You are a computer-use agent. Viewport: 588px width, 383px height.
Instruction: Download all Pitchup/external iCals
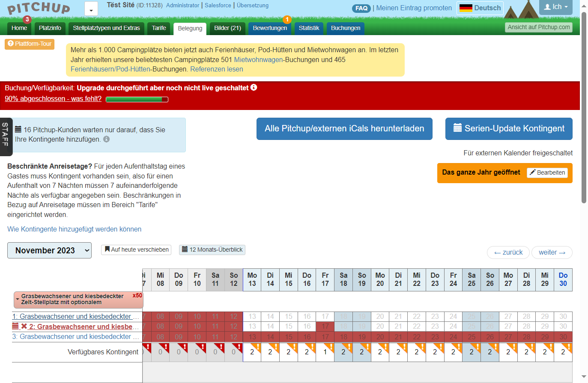point(344,129)
